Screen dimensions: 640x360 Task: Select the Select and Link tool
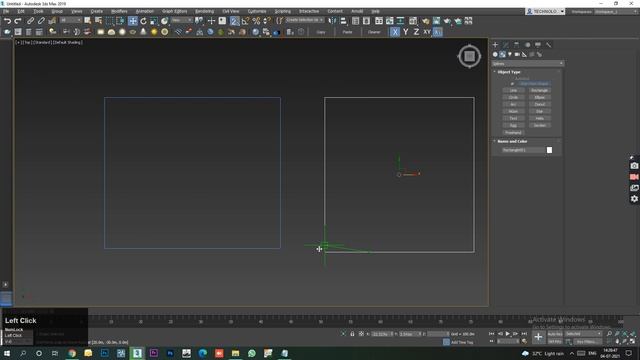(31, 21)
